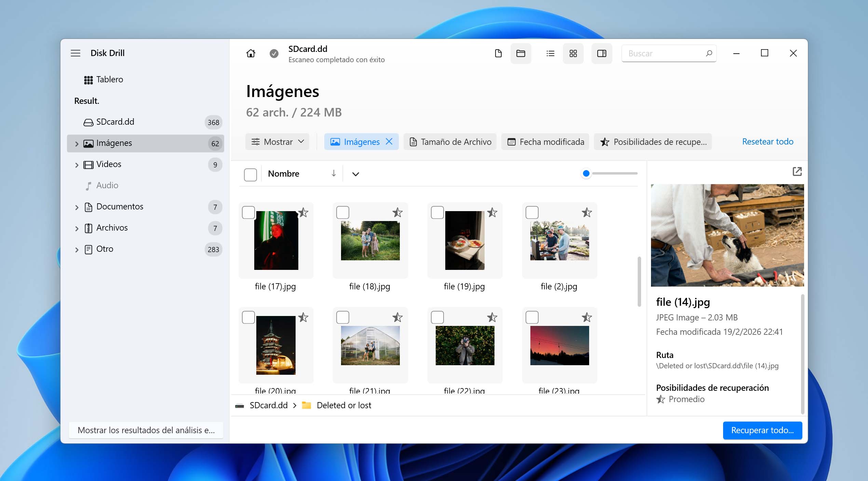This screenshot has height=481, width=868.
Task: Select Otro in the sidebar
Action: [146, 249]
